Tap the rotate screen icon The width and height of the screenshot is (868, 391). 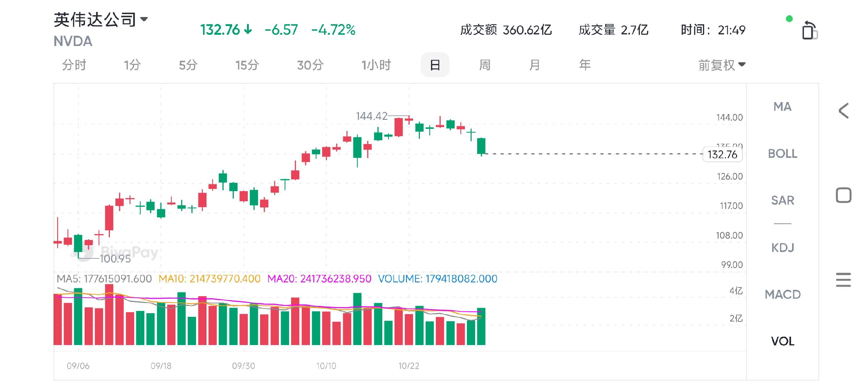[809, 30]
